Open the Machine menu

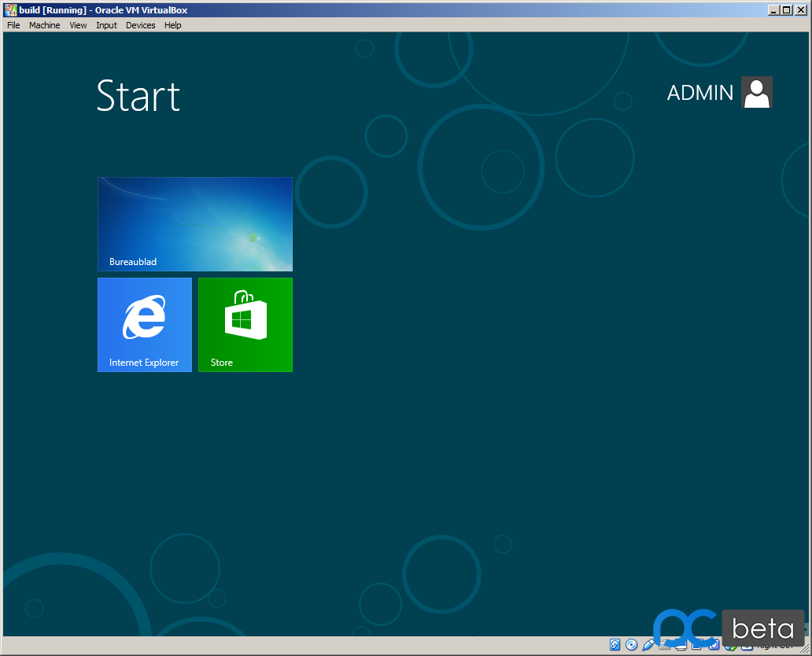click(x=45, y=25)
